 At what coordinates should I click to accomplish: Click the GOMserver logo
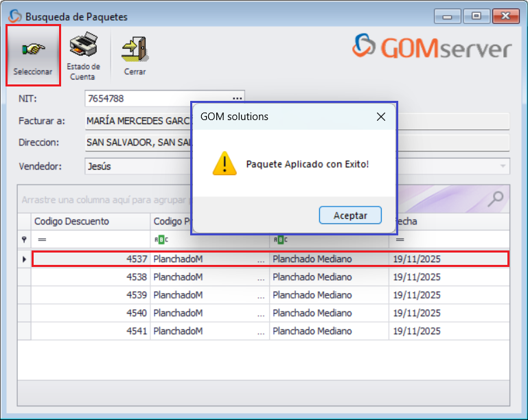point(433,48)
